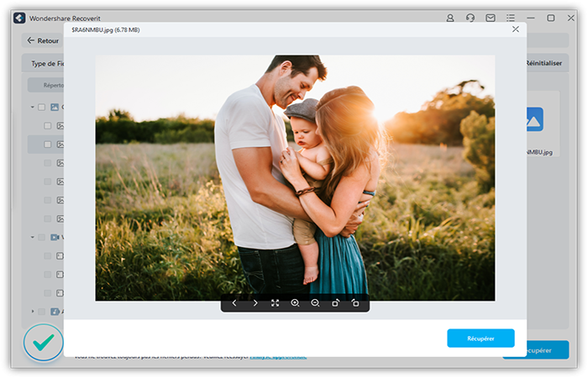
Task: Click the Réinitialiser button
Action: coord(543,63)
